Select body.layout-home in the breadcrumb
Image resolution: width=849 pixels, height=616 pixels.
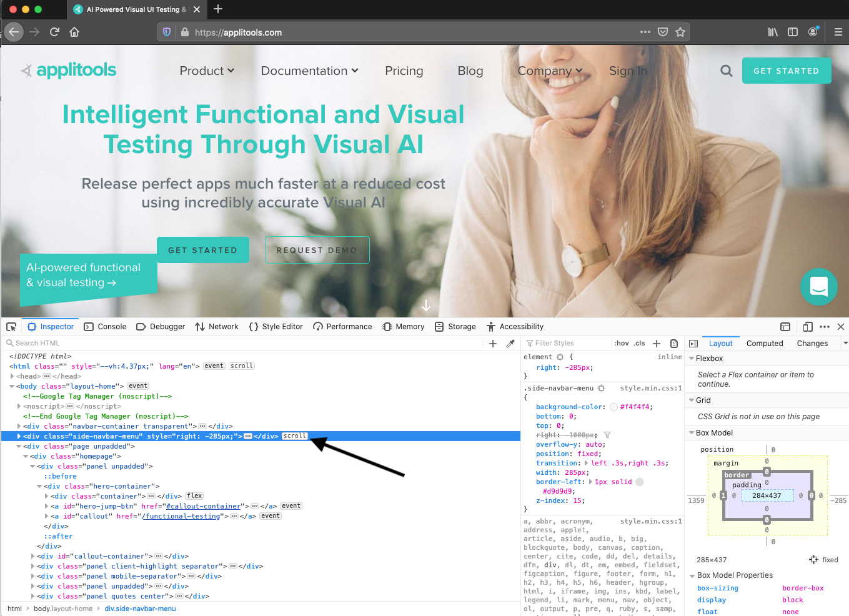click(63, 609)
